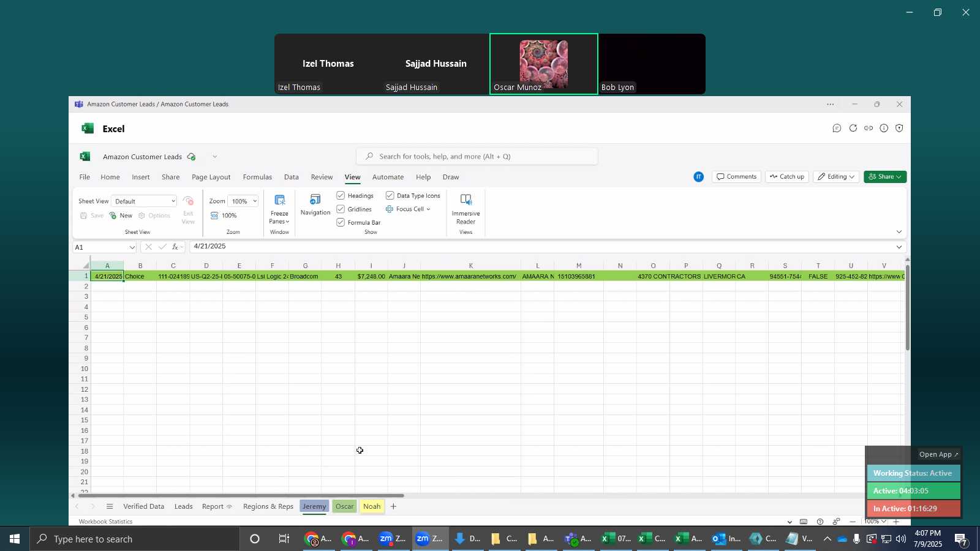Click the saved-to-cloud status icon
Image resolution: width=980 pixels, height=551 pixels.
click(192, 157)
